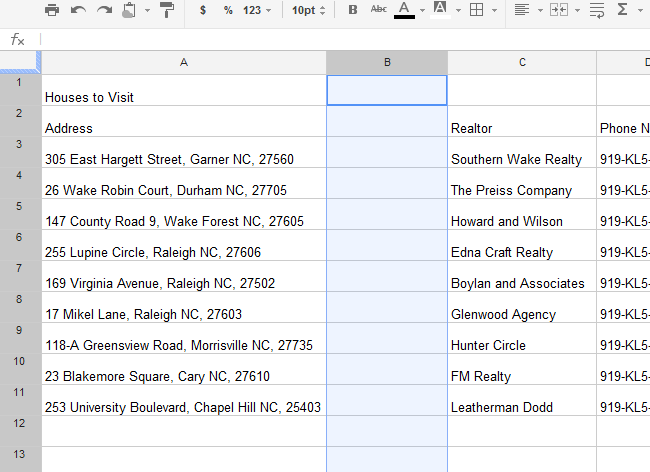The width and height of the screenshot is (650, 472).
Task: Click the 'Southern Wake Realty' cell
Action: [522, 152]
